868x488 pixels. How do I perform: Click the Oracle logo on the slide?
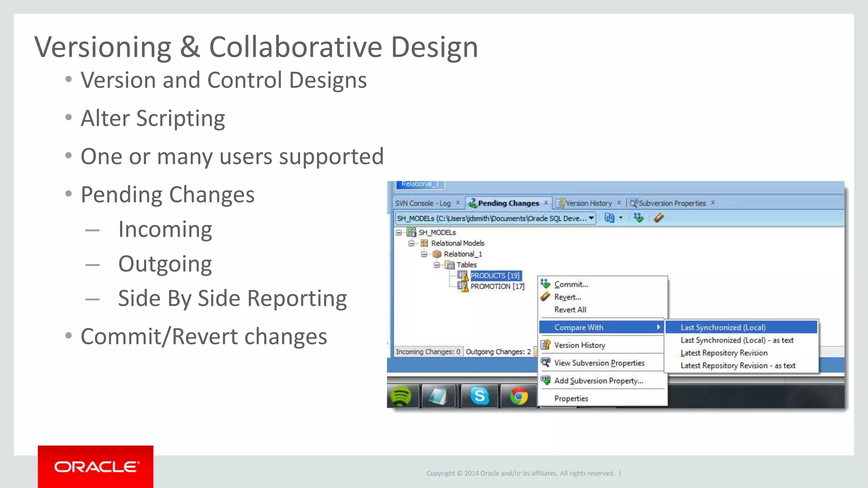pyautogui.click(x=95, y=466)
